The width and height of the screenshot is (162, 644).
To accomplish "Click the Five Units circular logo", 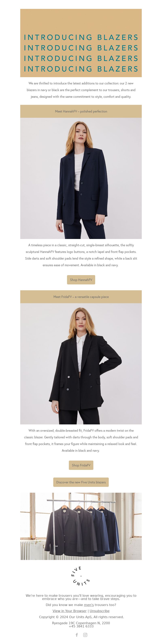I will [81, 576].
